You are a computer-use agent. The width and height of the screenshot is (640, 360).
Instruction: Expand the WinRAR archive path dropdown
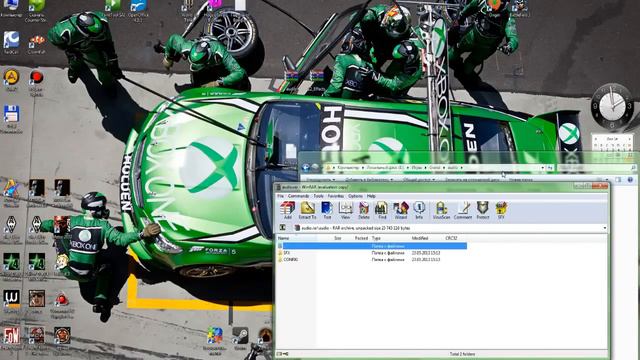click(604, 228)
